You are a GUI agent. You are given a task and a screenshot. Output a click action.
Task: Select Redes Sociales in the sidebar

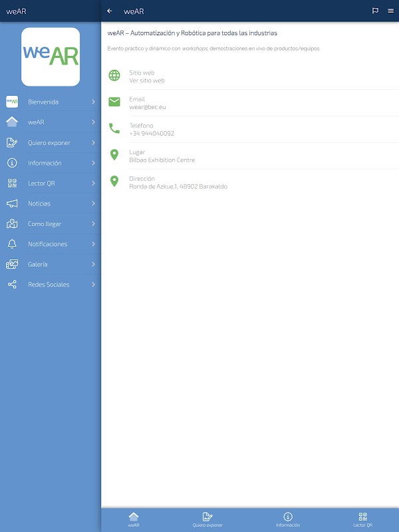coord(51,285)
